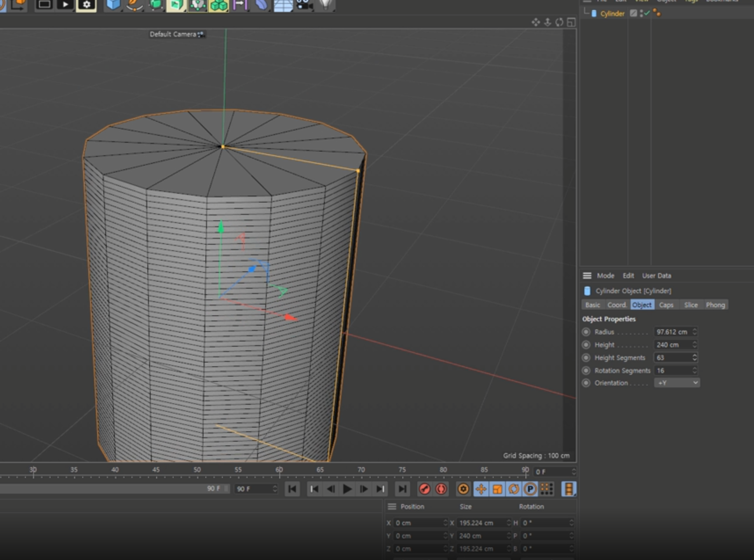The image size is (754, 560).
Task: Increment the Height Segments stepper
Action: click(695, 355)
